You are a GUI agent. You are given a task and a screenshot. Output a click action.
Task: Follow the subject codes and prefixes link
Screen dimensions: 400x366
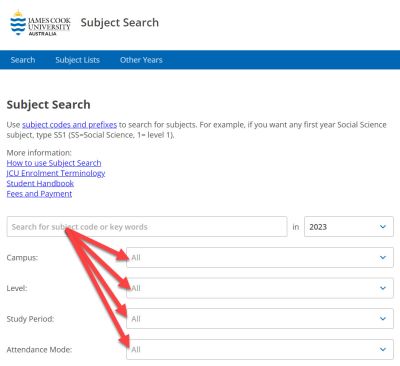(69, 125)
